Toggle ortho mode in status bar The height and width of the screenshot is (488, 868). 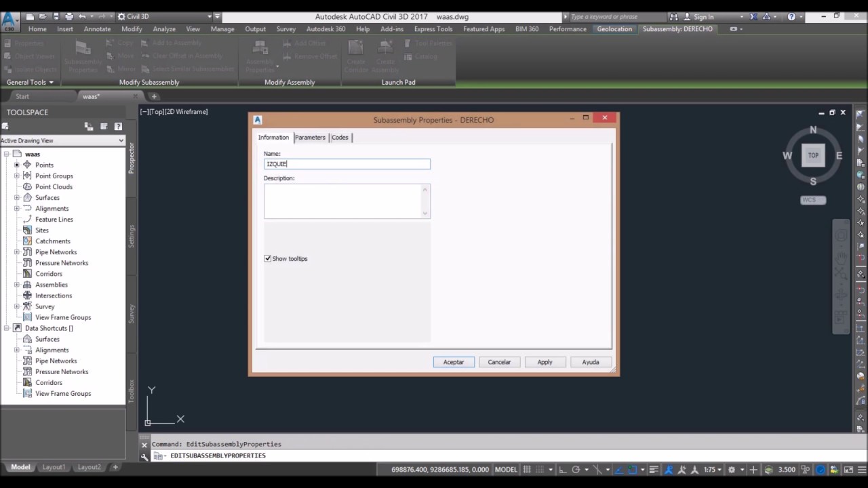click(x=563, y=470)
